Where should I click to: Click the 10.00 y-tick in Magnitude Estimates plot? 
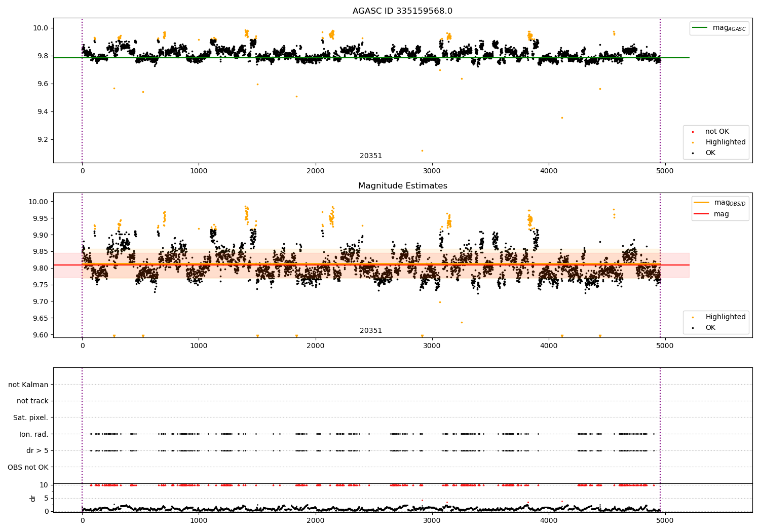click(x=39, y=202)
